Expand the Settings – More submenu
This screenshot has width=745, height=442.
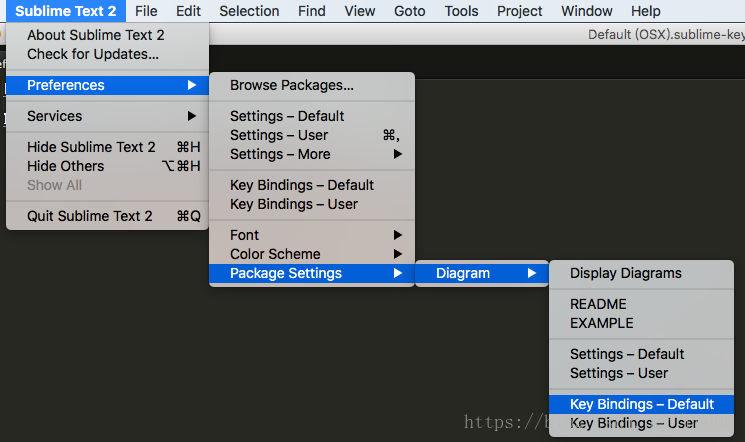(x=312, y=154)
